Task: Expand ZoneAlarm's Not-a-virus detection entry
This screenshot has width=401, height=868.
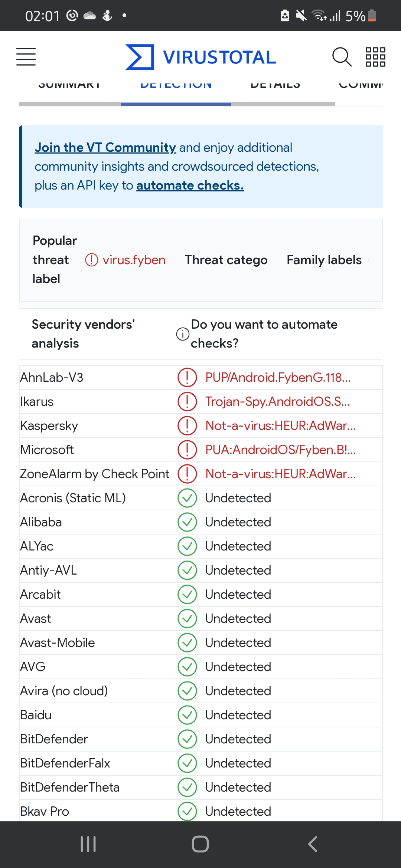Action: [x=280, y=474]
